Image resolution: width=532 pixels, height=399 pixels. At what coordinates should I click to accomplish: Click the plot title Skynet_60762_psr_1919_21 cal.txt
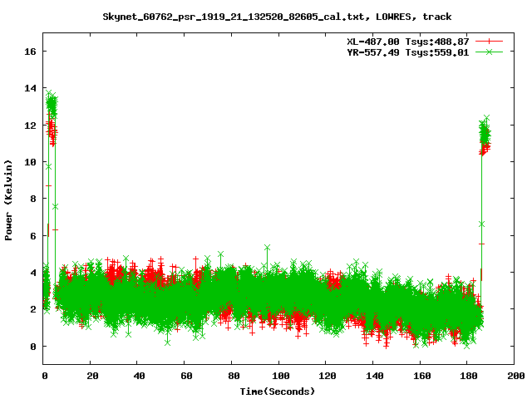point(277,17)
